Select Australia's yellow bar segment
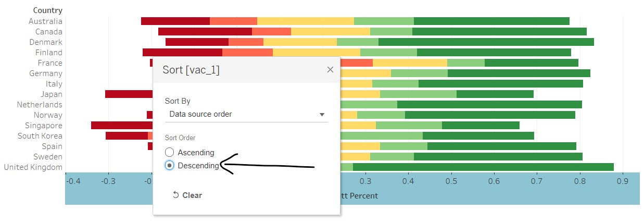 (305, 21)
